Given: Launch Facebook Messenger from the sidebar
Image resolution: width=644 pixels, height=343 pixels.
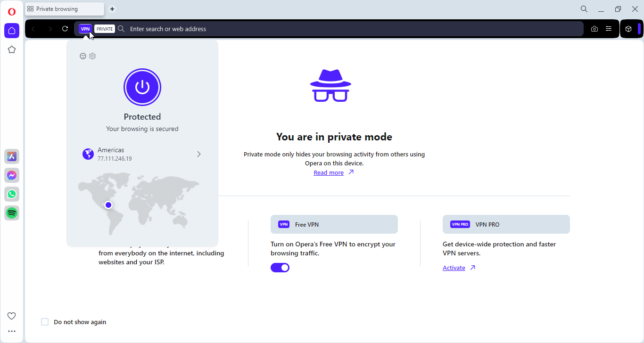Looking at the screenshot, I should (12, 175).
